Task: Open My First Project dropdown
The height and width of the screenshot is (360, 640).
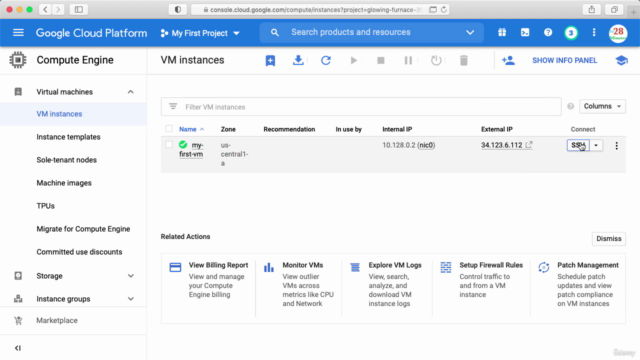Action: point(200,33)
